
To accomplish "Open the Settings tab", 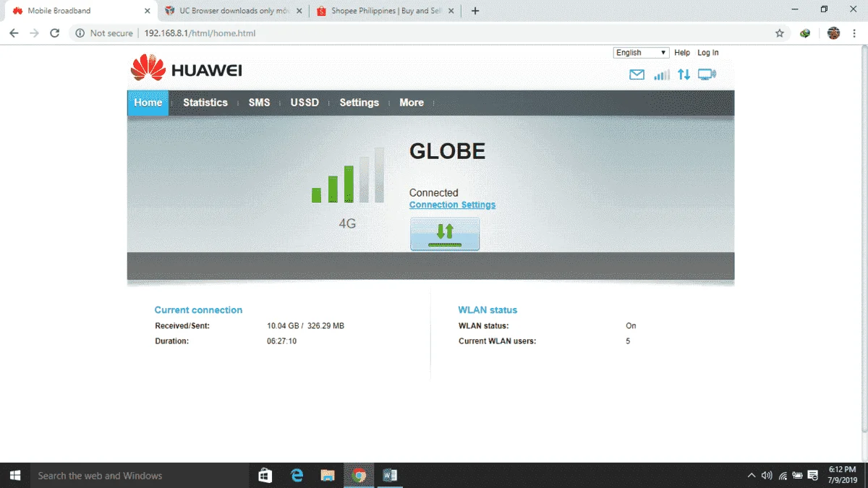I will [x=359, y=103].
